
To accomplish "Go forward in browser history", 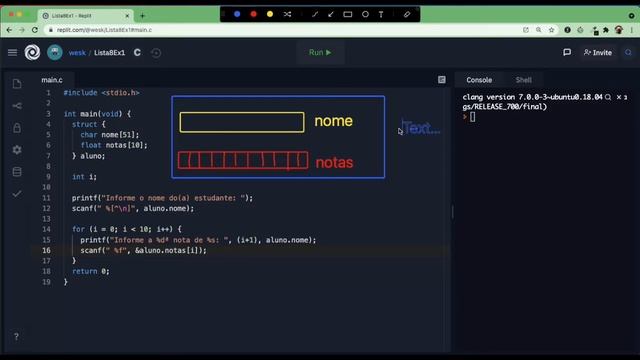I will [22, 30].
